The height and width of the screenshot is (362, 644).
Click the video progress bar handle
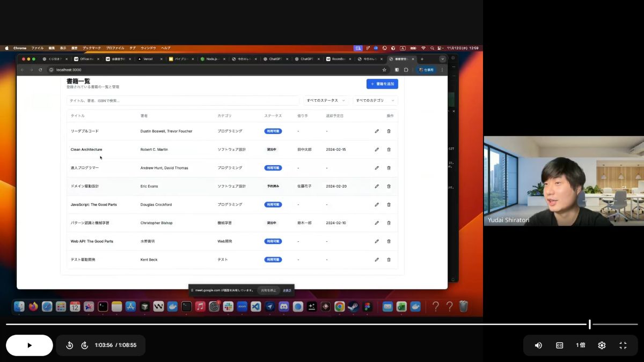(589, 324)
